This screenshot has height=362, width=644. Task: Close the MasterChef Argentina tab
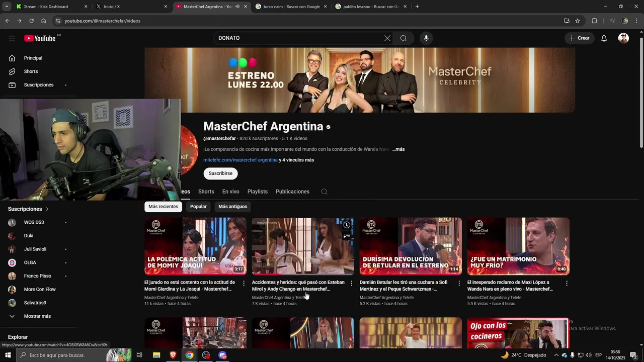[246, 7]
